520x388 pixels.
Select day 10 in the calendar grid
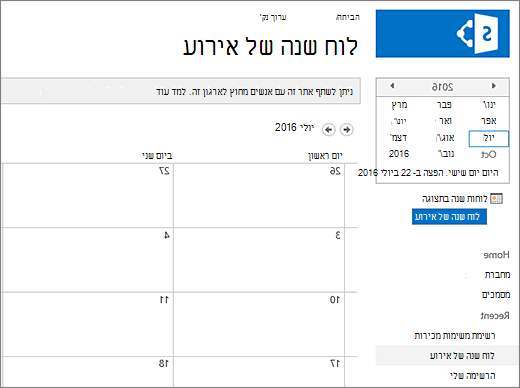(335, 300)
